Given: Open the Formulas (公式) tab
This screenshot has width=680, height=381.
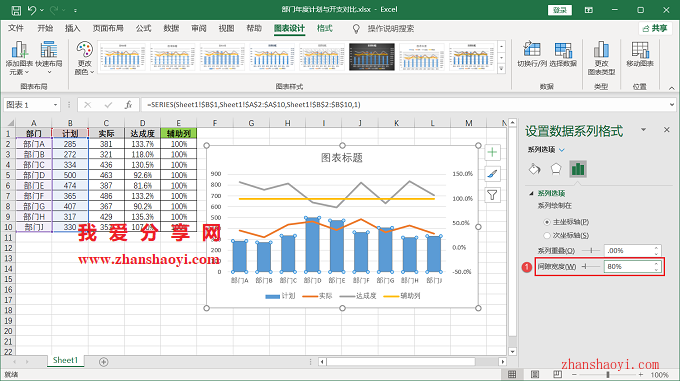Looking at the screenshot, I should (x=143, y=28).
